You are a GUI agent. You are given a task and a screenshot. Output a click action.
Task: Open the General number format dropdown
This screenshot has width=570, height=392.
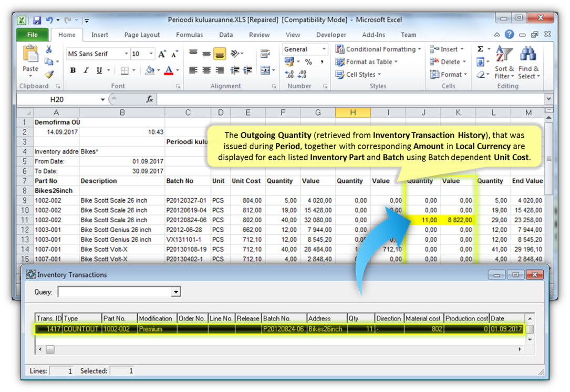(x=324, y=49)
